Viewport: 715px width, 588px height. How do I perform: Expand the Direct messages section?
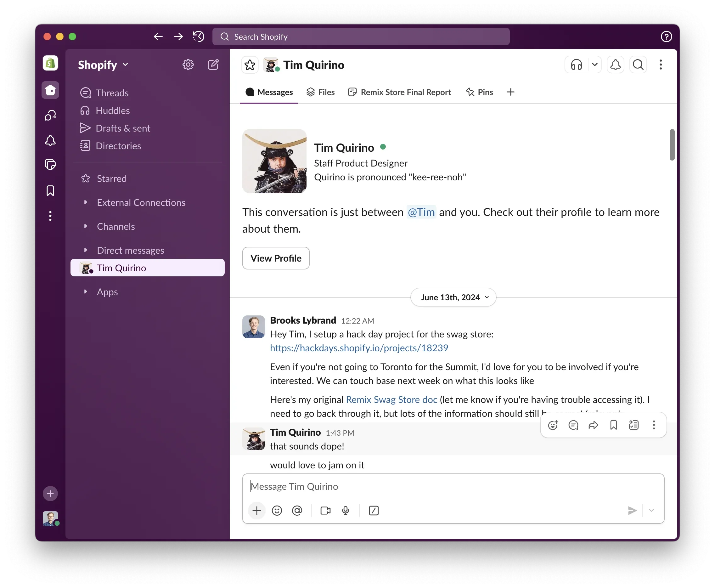pyautogui.click(x=86, y=250)
